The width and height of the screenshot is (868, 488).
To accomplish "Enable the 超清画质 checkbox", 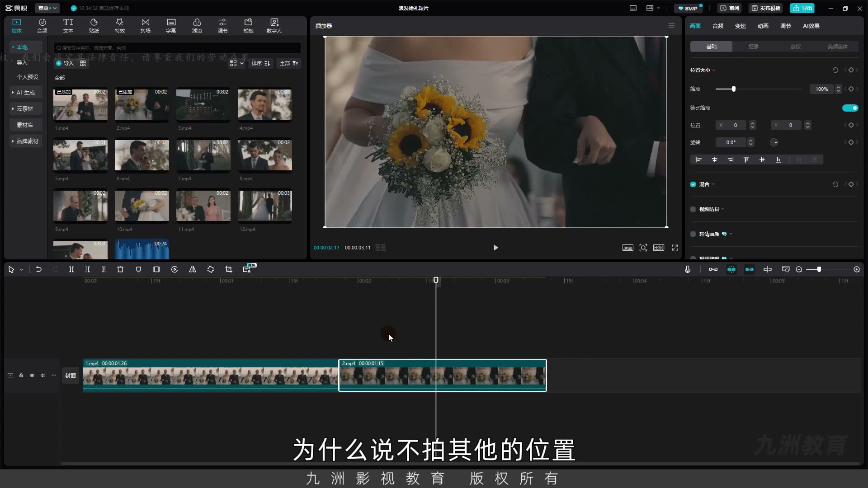I will tap(693, 234).
